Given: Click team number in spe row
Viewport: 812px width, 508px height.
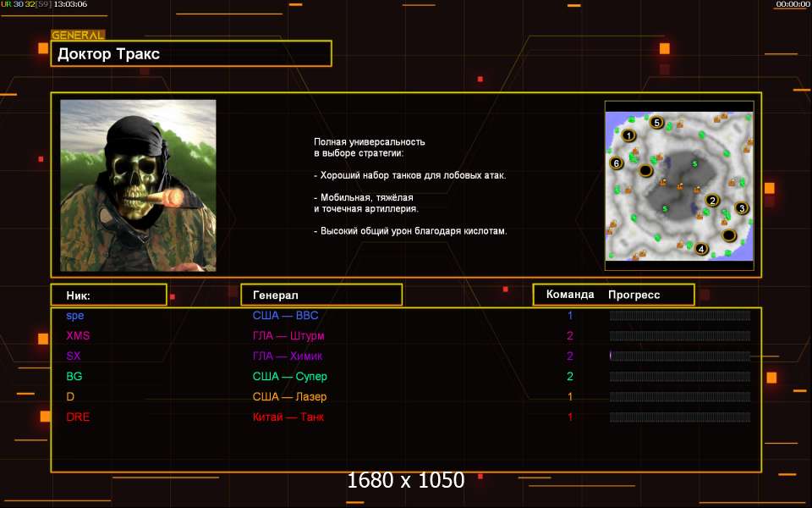Looking at the screenshot, I should click(x=570, y=316).
